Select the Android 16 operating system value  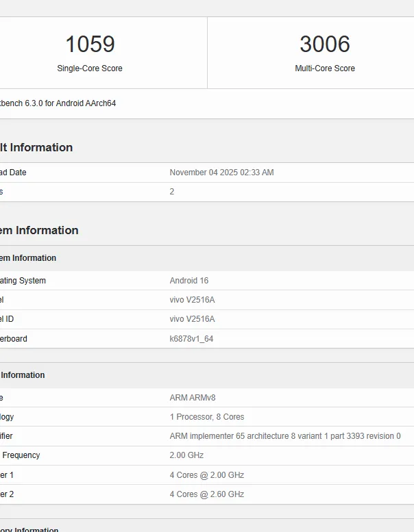(x=189, y=281)
